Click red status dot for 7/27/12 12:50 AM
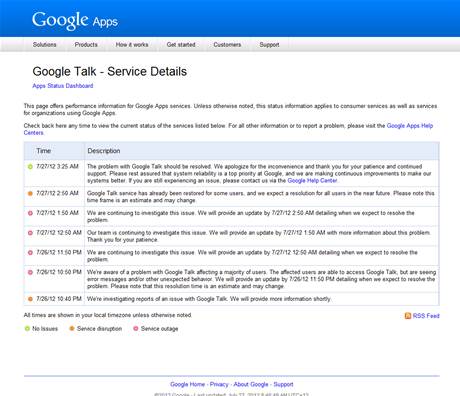Screen dimensions: 460x396 pos(30,233)
